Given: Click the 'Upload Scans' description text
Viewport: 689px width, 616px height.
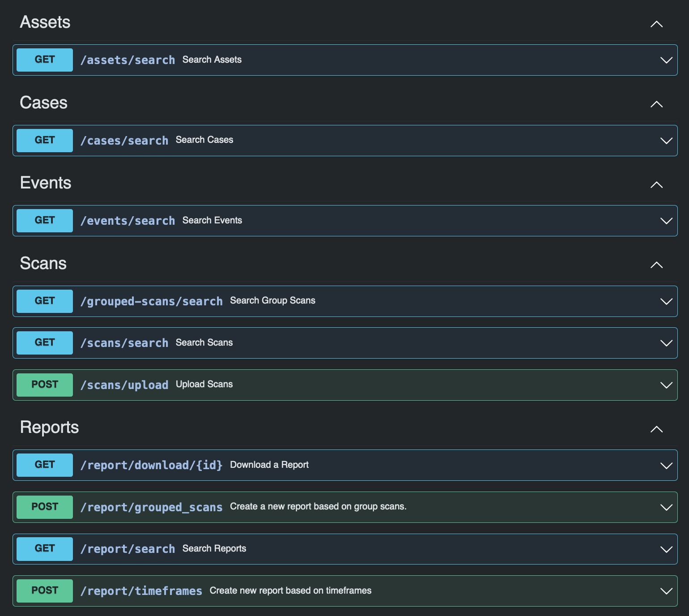Looking at the screenshot, I should tap(204, 385).
